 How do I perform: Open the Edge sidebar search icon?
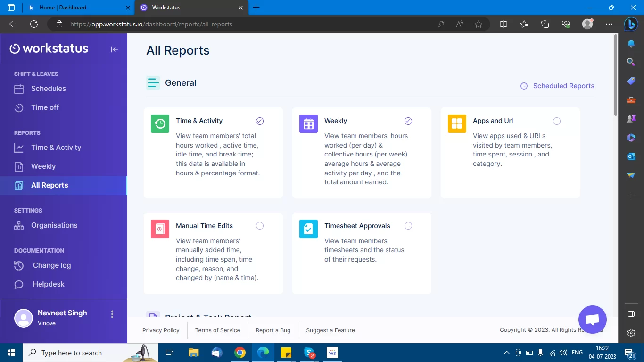pyautogui.click(x=631, y=62)
